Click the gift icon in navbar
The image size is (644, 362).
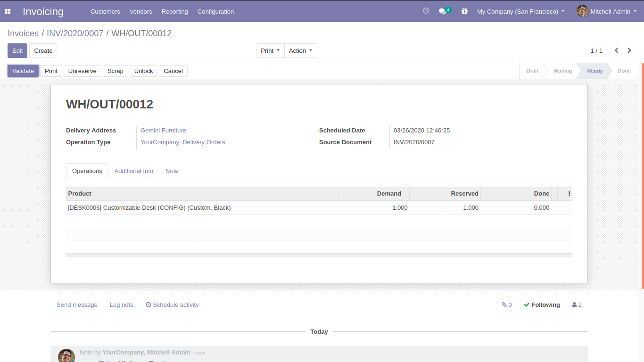tap(464, 11)
